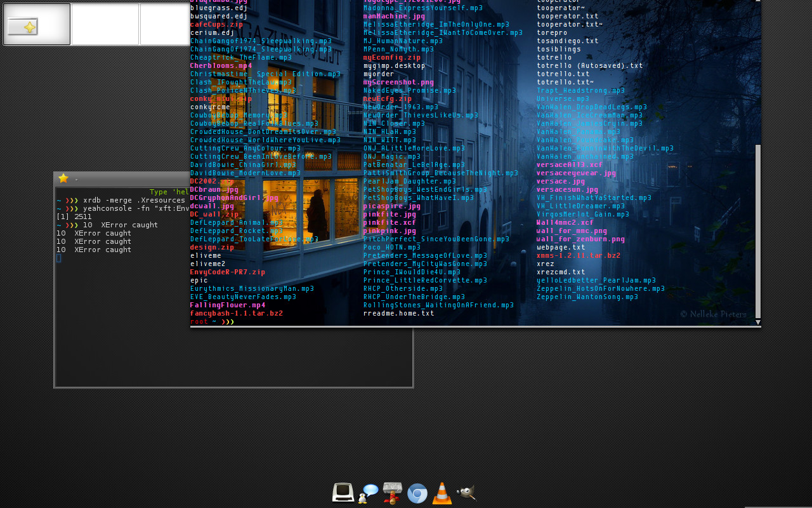Click RHCP_UnderTheBridge.mp3 entry
Screen dimensions: 812x508
414,297
